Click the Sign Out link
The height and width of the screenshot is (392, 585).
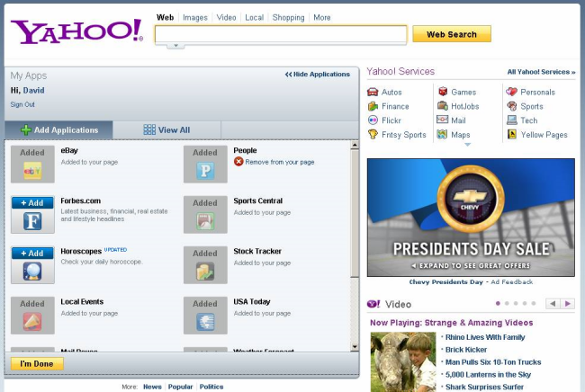click(22, 104)
